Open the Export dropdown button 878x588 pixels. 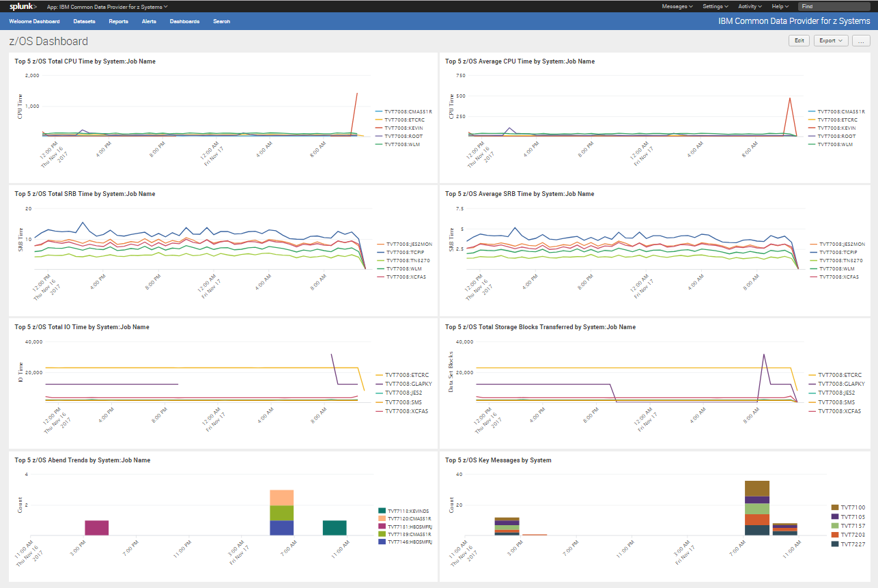coord(831,40)
